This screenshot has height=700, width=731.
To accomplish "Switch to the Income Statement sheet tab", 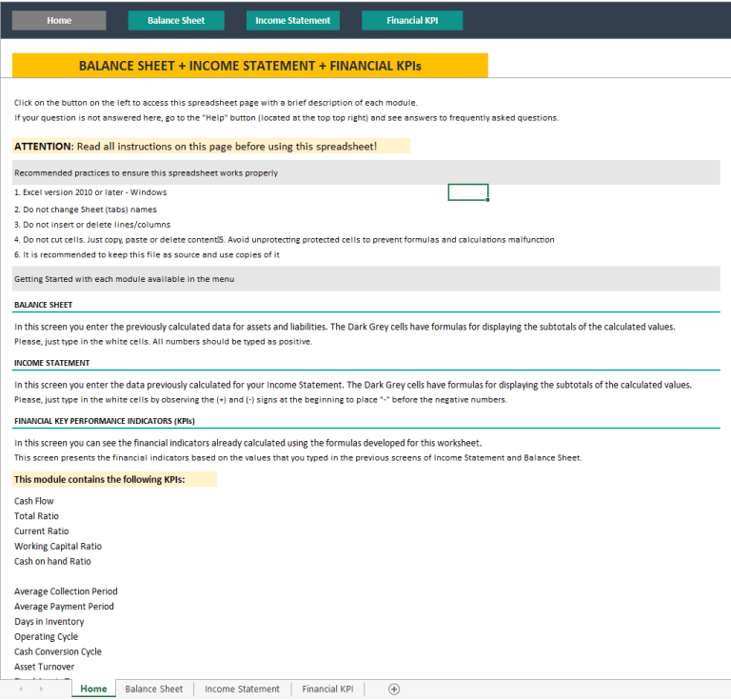I will pyautogui.click(x=242, y=689).
